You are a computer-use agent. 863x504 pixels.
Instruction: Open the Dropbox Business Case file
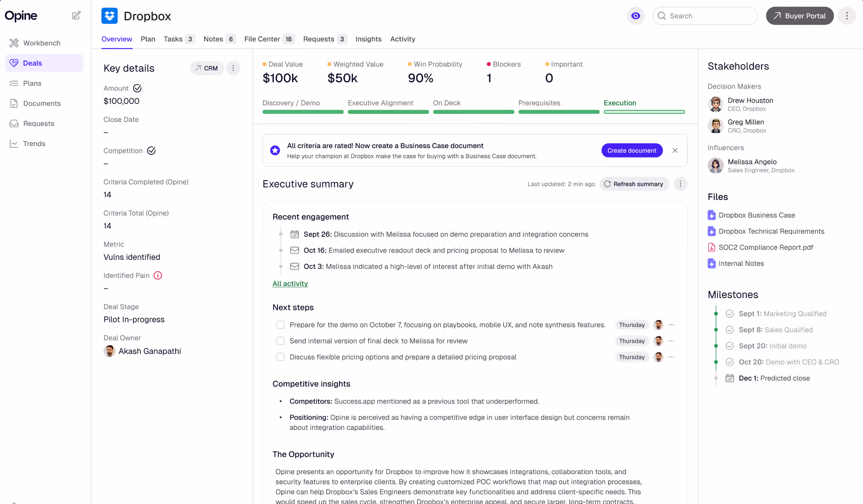coord(751,215)
